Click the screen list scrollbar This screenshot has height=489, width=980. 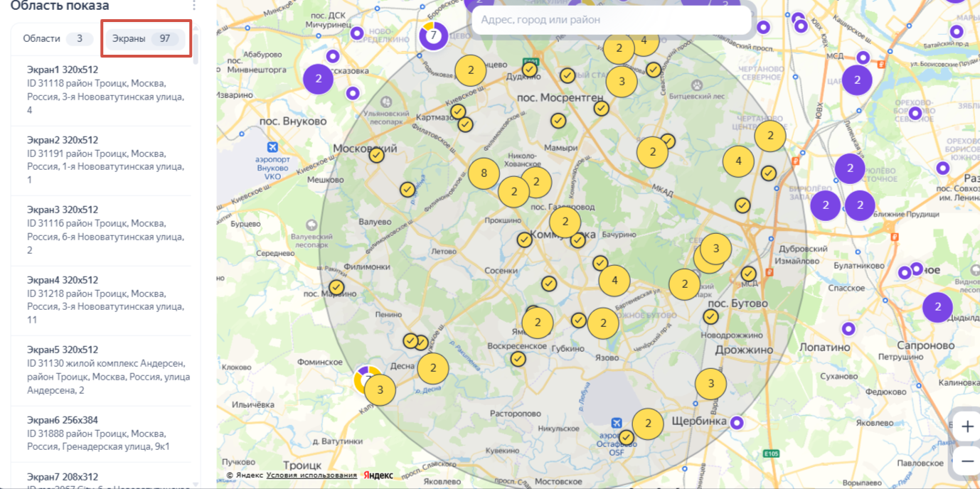[196, 50]
